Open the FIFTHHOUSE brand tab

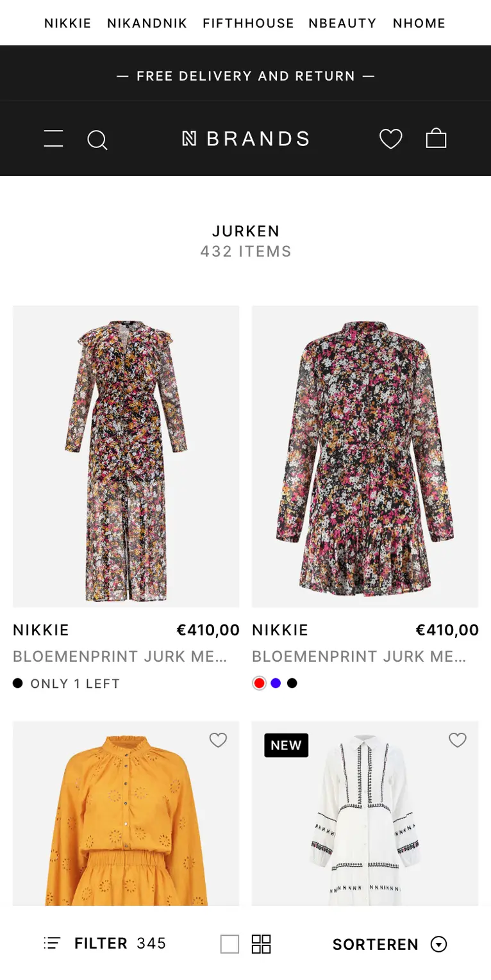248,24
